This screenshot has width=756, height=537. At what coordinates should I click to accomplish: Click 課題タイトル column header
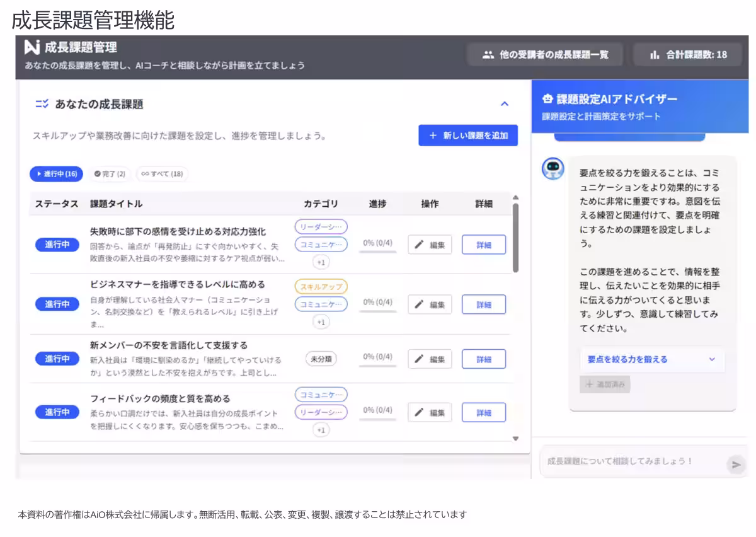tap(117, 204)
